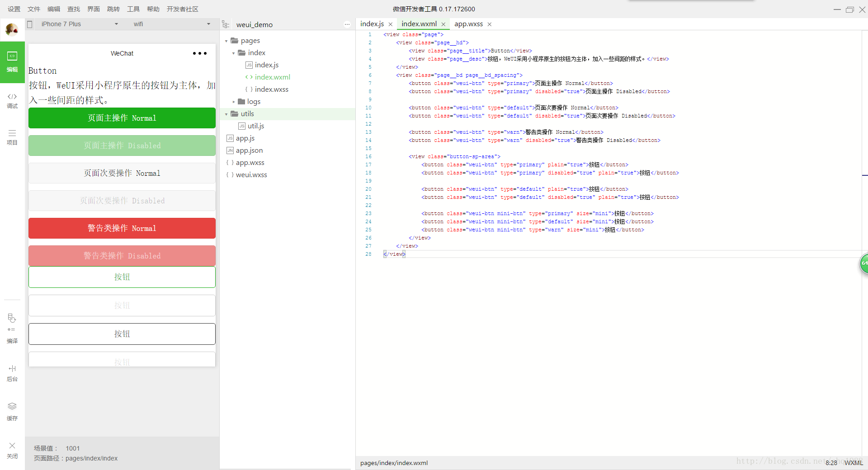Select index.wxml in the file tree
Image resolution: width=868 pixels, height=470 pixels.
click(272, 77)
